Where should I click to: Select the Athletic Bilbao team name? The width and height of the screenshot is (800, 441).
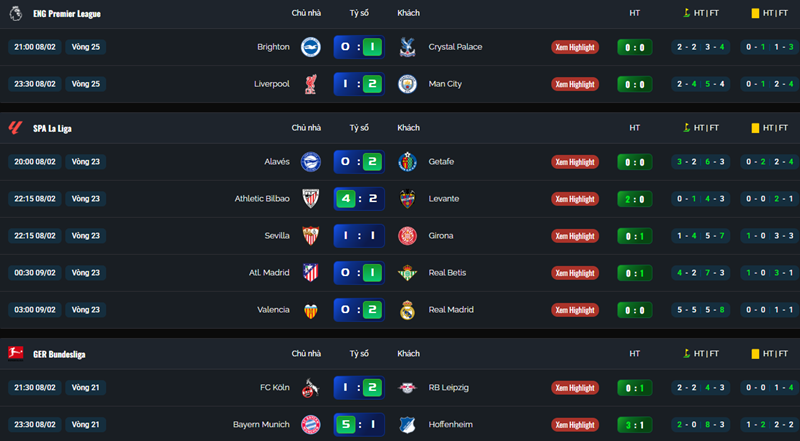coord(262,198)
